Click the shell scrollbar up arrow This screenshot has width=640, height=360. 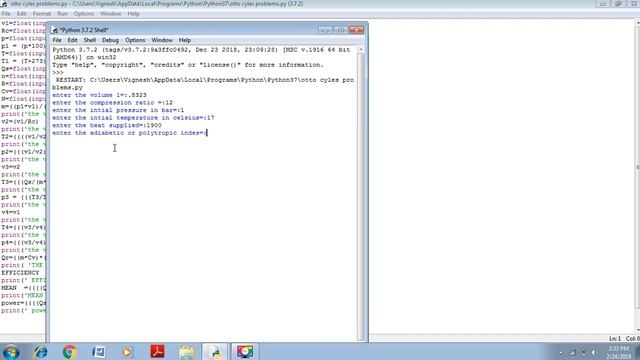tap(360, 49)
